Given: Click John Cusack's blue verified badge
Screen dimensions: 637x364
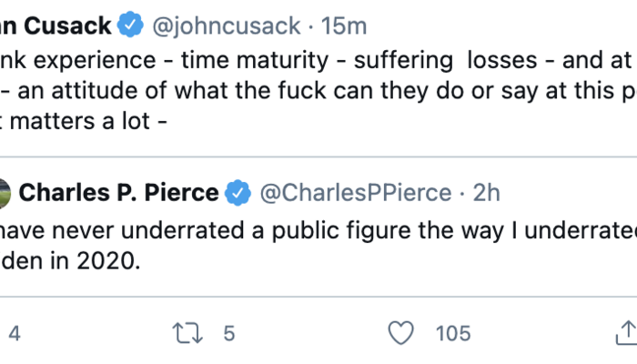Looking at the screenshot, I should (x=130, y=25).
